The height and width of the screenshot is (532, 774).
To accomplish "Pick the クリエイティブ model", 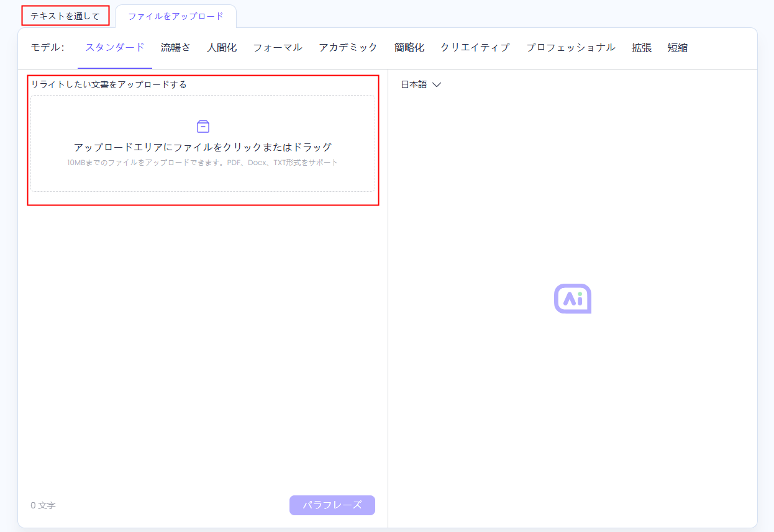I will point(475,48).
